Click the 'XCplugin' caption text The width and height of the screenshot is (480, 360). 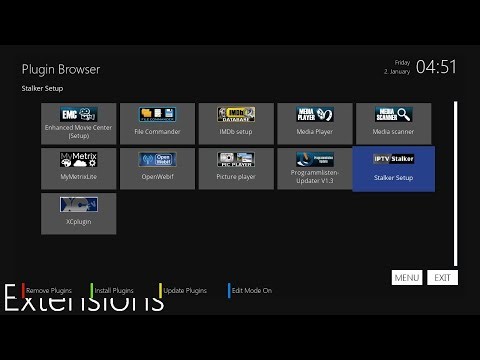(79, 222)
